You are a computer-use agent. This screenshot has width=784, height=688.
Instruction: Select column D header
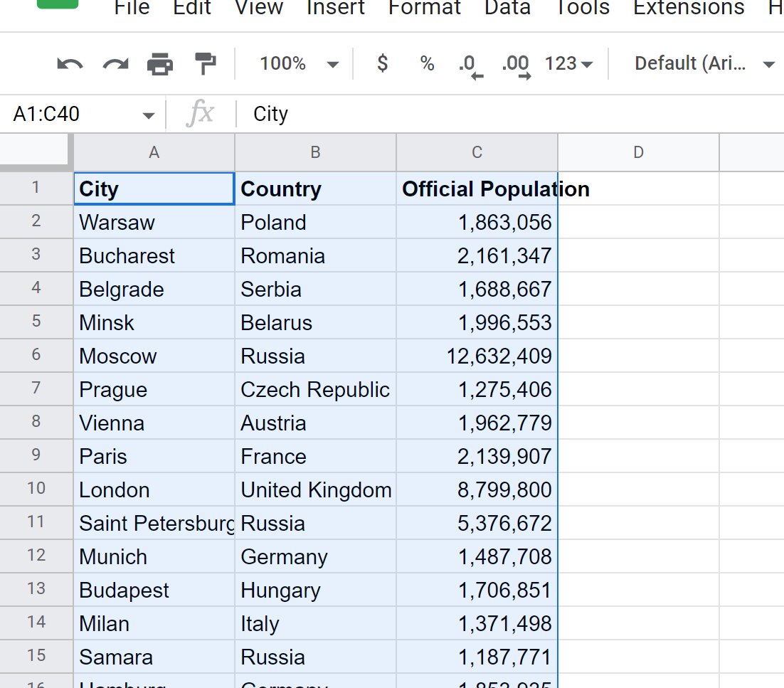[x=638, y=152]
